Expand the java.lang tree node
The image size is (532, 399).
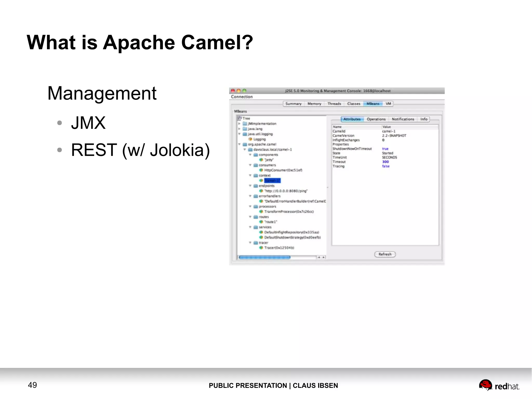click(x=239, y=129)
